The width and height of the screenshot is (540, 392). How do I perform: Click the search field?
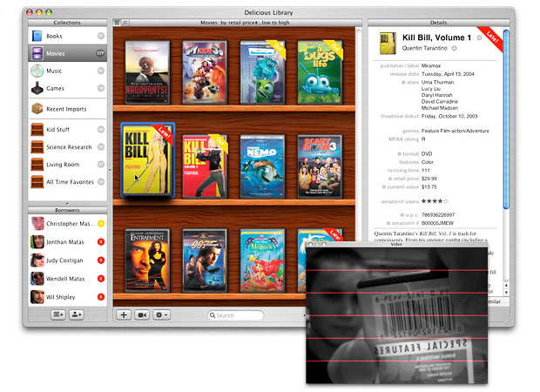(237, 315)
